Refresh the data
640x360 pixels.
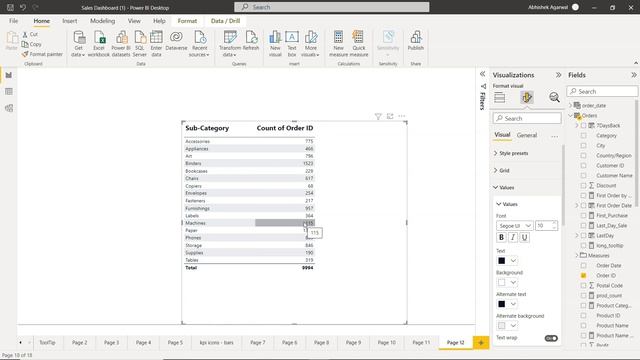point(251,41)
